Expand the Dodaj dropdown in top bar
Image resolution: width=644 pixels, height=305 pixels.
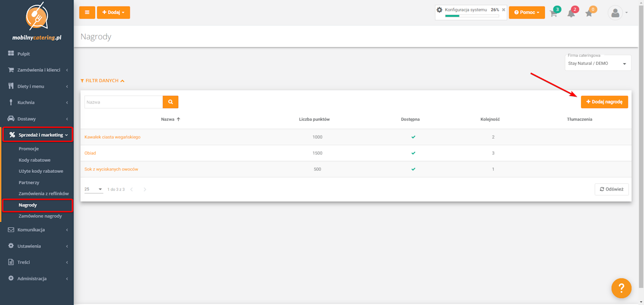click(113, 13)
